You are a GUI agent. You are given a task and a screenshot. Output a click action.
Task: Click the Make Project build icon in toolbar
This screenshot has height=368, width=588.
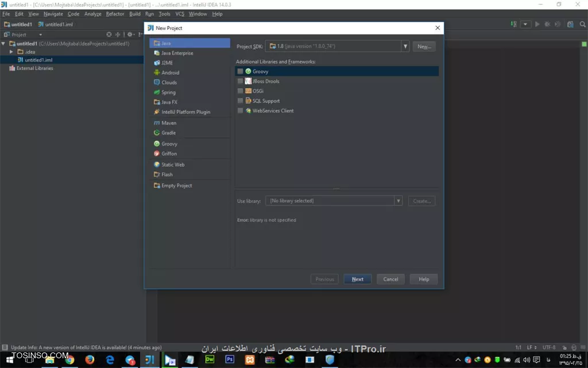(x=514, y=24)
